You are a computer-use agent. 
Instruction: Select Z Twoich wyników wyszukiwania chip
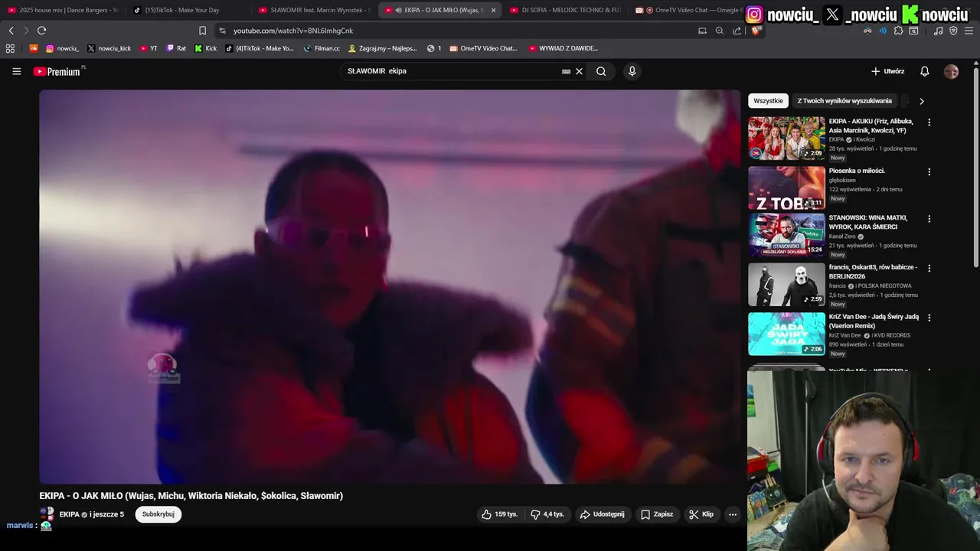[844, 101]
